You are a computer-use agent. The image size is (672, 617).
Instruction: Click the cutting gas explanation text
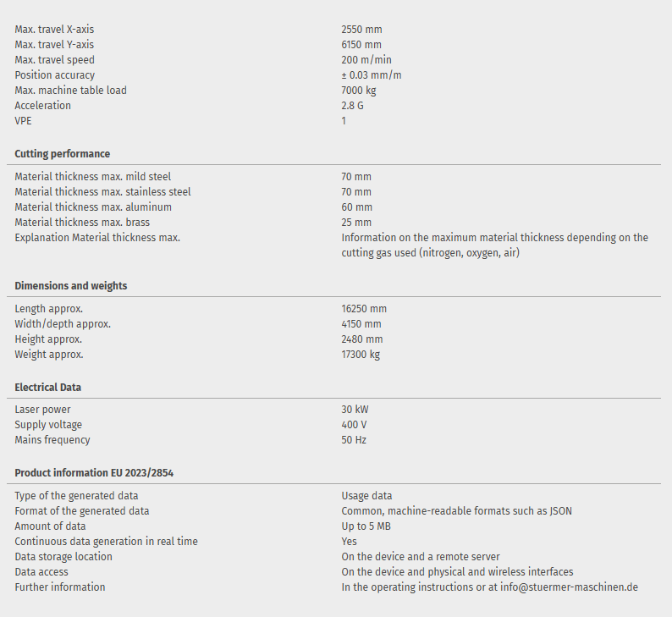coord(494,245)
